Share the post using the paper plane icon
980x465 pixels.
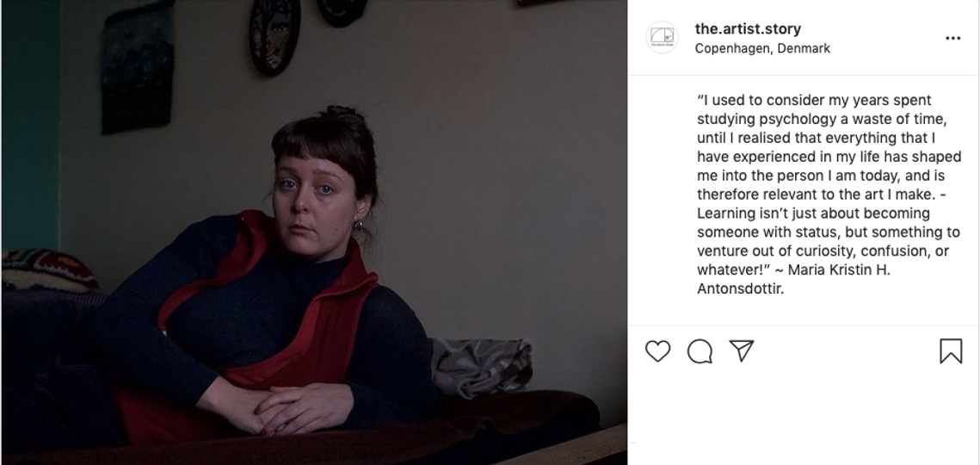pos(742,350)
